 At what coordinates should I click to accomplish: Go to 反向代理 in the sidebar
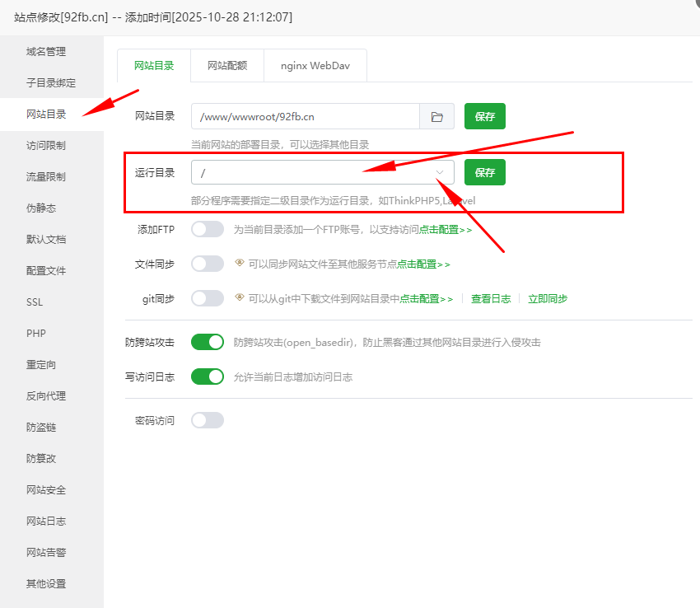46,396
